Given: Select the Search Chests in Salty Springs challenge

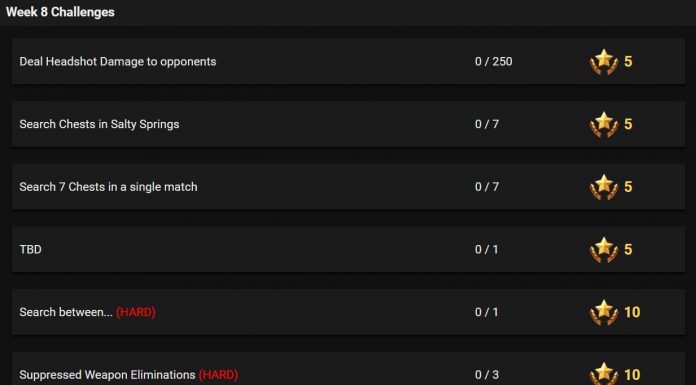Looking at the screenshot, I should [x=348, y=124].
